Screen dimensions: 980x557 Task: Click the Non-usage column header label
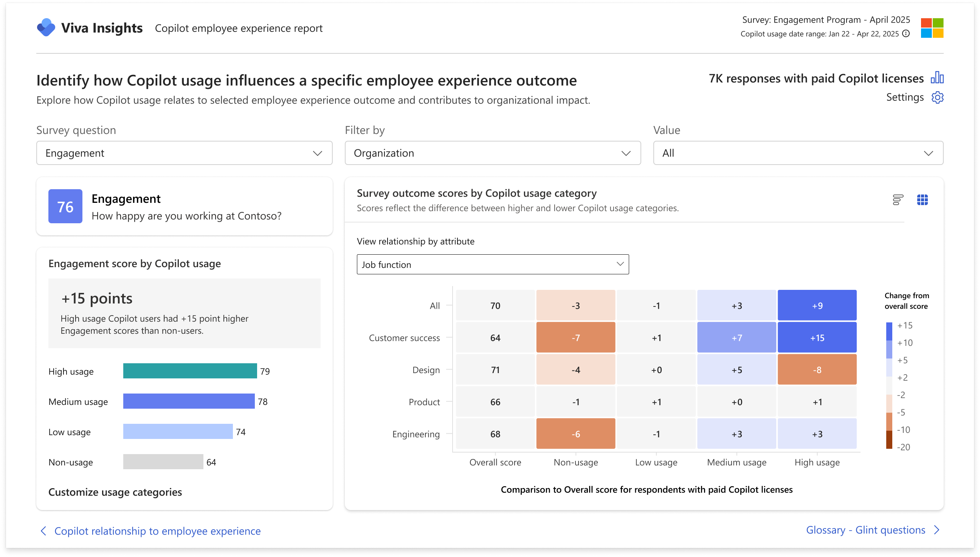pyautogui.click(x=575, y=462)
